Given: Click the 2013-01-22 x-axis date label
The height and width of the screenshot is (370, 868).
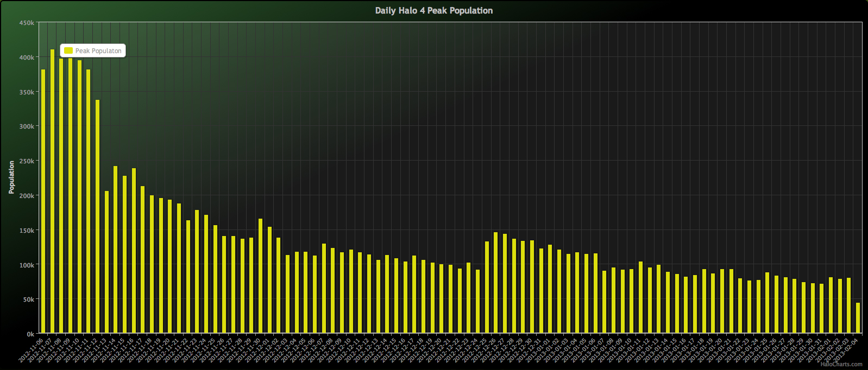Looking at the screenshot, I should coord(728,350).
